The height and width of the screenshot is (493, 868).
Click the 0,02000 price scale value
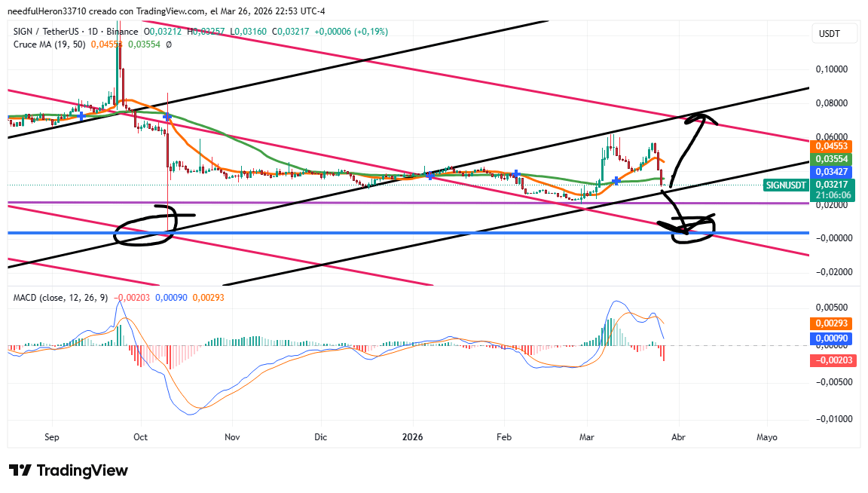click(x=832, y=205)
